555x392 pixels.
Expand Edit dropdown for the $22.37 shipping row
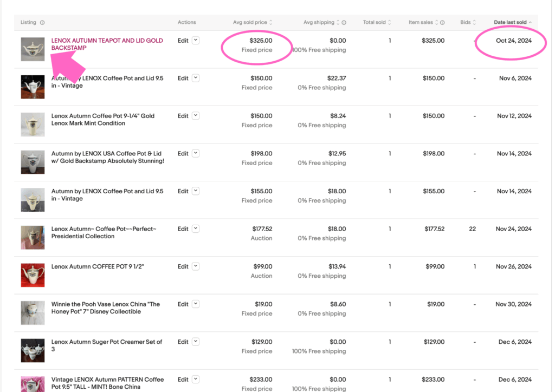coord(195,78)
